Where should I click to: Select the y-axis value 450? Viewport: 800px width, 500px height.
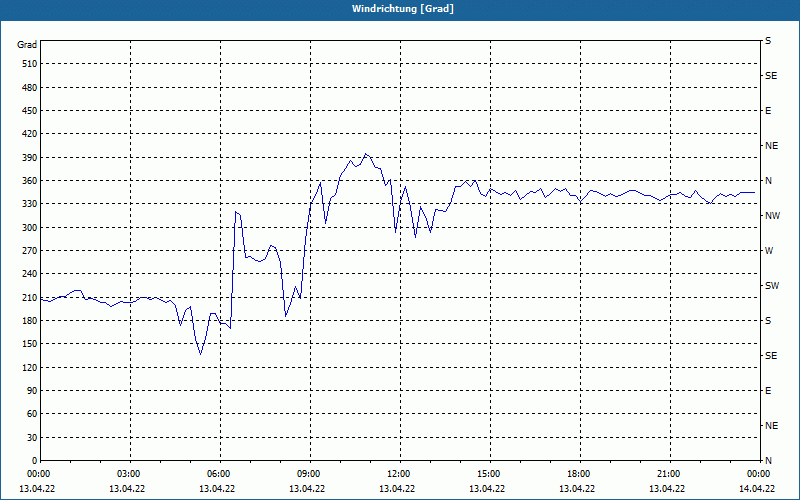30,111
